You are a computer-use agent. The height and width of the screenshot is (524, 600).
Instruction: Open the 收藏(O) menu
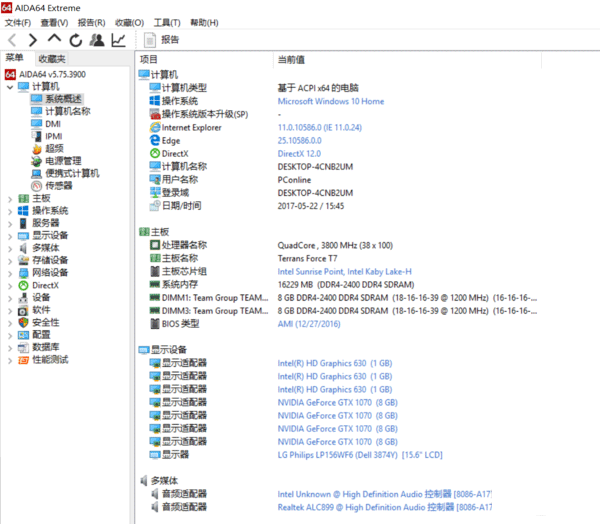pyautogui.click(x=129, y=23)
